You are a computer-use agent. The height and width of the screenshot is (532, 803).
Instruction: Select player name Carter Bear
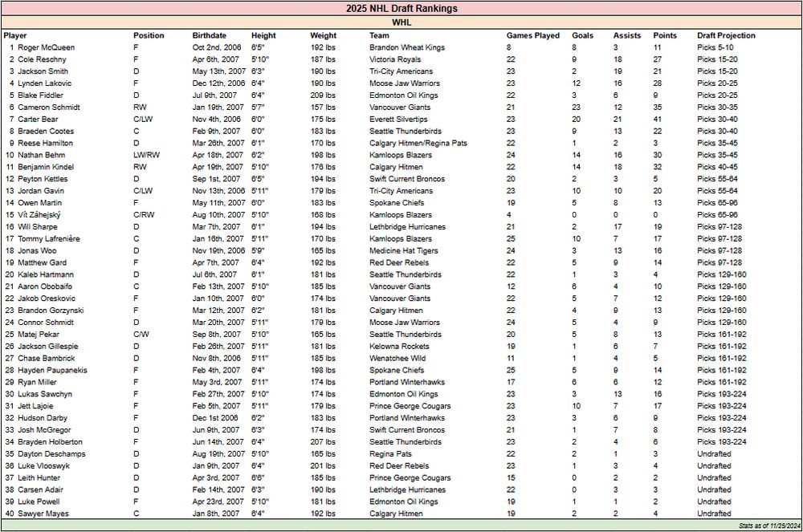(x=38, y=120)
